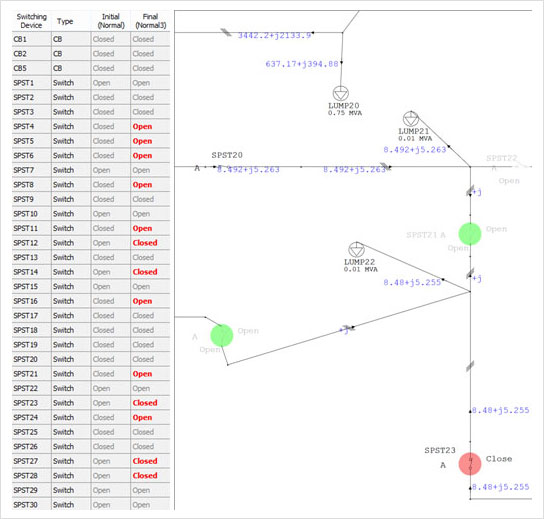Select the SPST20 label on the diagram
This screenshot has width=544, height=519.
coord(227,155)
